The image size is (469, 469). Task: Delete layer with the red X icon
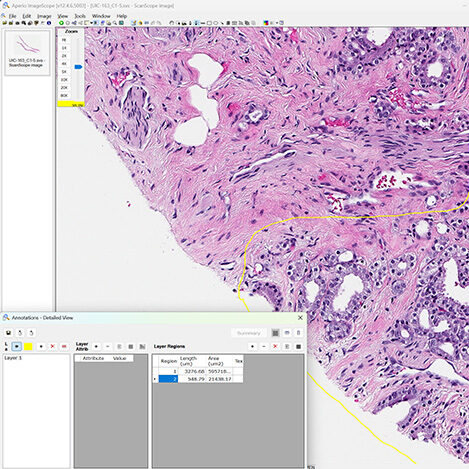(52, 347)
